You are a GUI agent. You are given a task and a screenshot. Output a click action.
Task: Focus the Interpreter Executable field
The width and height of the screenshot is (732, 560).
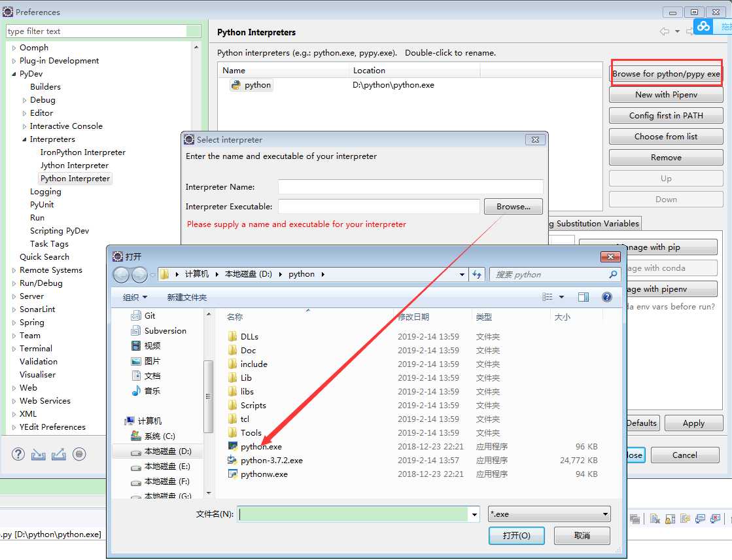coord(379,207)
